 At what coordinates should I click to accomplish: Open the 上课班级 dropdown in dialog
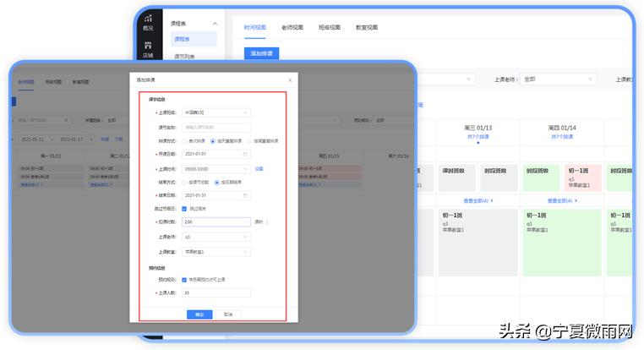point(216,112)
